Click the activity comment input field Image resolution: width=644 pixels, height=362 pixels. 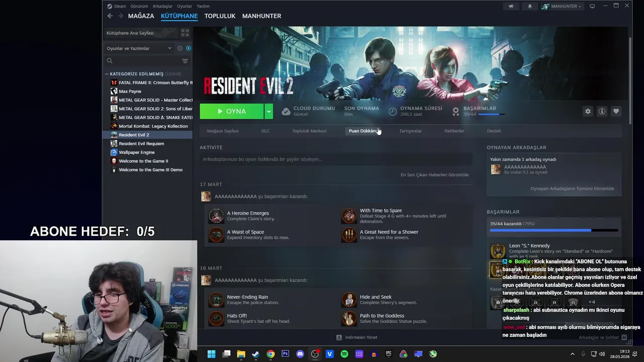(336, 159)
